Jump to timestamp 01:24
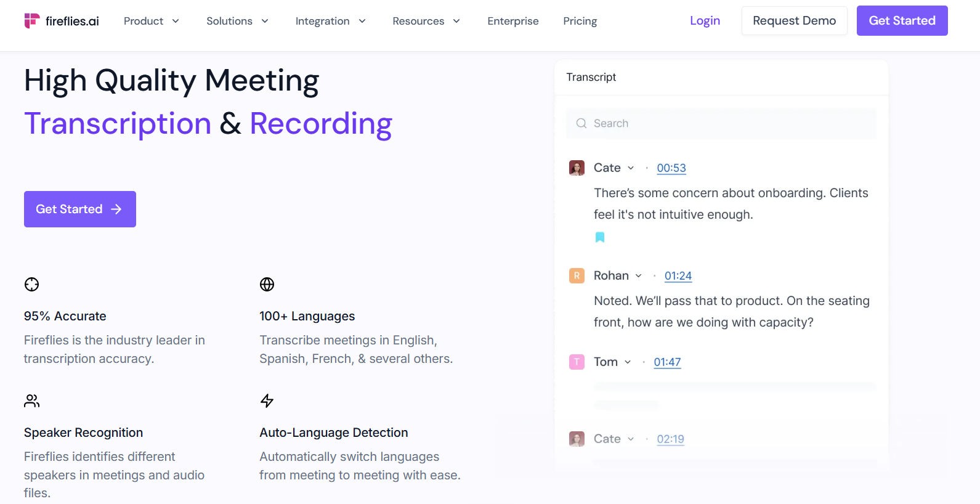This screenshot has width=980, height=504. point(678,276)
